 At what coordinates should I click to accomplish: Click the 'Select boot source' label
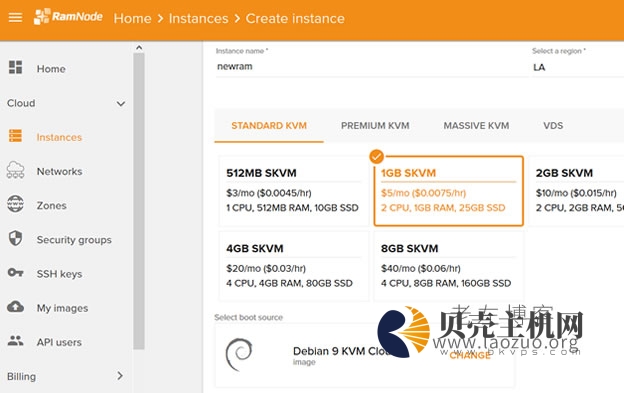[x=248, y=317]
